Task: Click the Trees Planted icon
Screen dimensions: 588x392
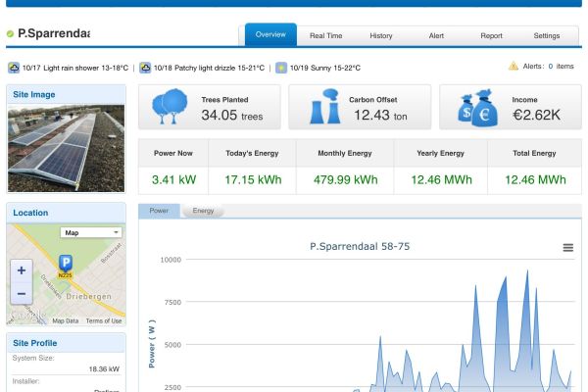Action: tap(171, 107)
